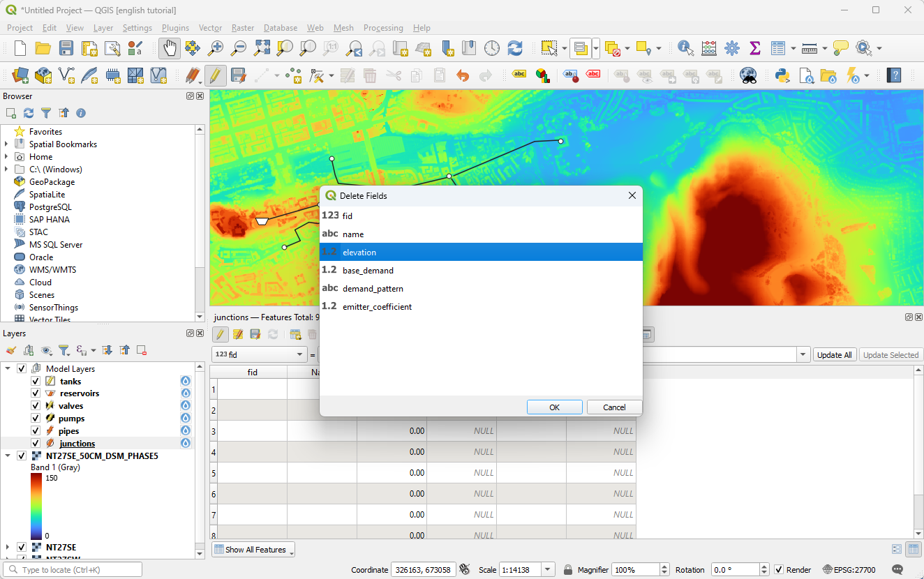Open the Statistical Summary sigma tool
924x579 pixels.
754,48
